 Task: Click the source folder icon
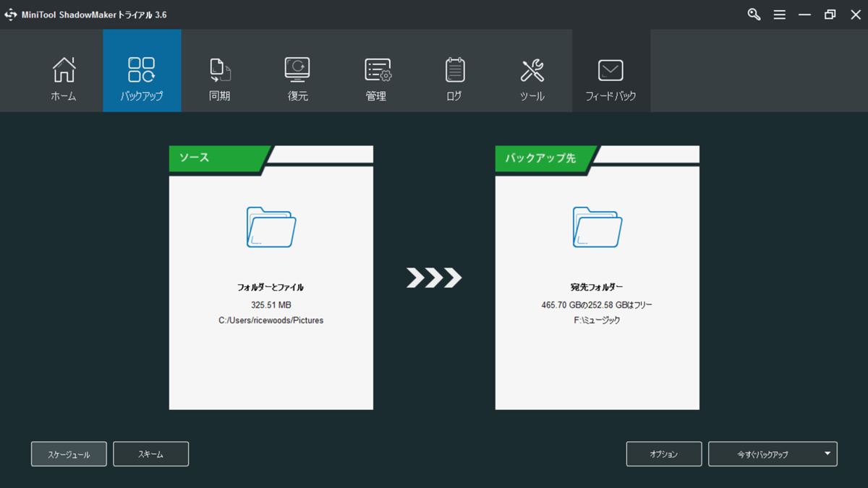[271, 227]
